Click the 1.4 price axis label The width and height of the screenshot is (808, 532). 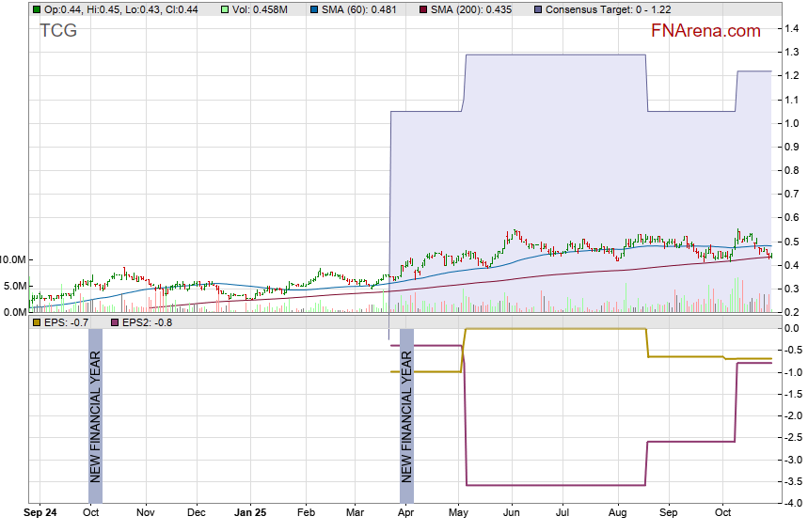(792, 29)
